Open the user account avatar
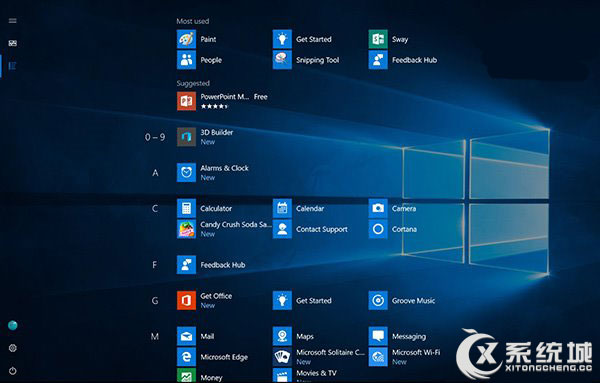The image size is (600, 383). coord(13,325)
